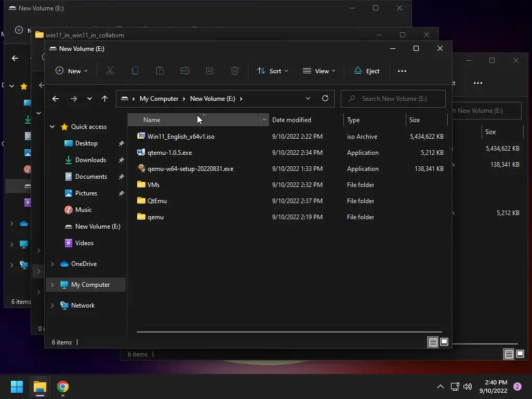Open the Windows Start menu

coord(17,387)
